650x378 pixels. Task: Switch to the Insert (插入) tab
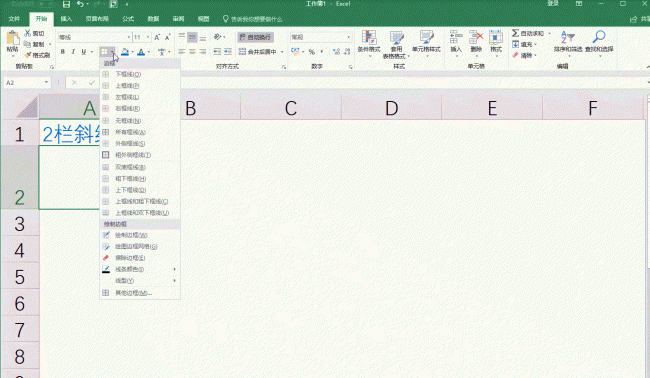[66, 19]
